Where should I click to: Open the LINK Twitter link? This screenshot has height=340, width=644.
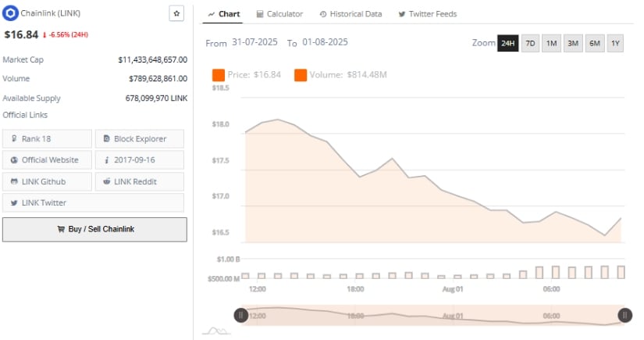[x=93, y=202]
